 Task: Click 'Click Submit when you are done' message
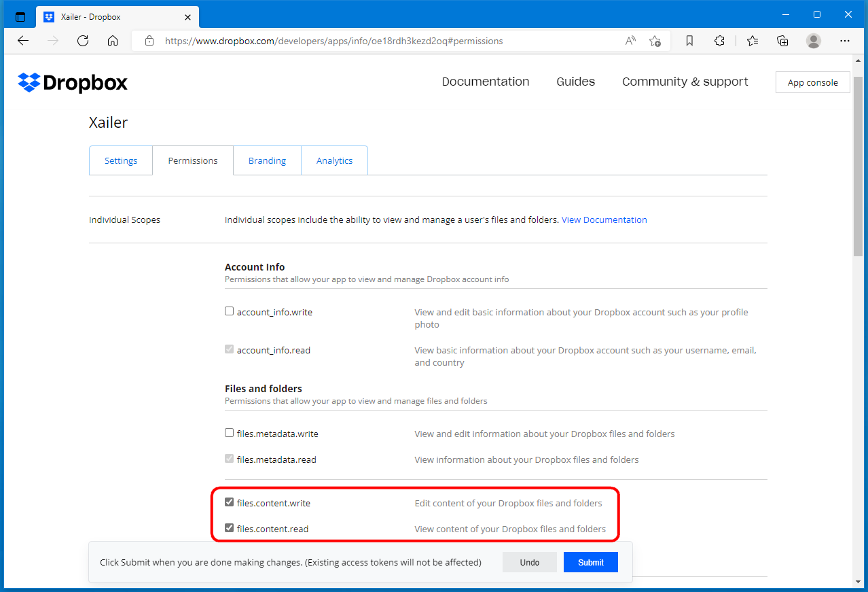(291, 562)
